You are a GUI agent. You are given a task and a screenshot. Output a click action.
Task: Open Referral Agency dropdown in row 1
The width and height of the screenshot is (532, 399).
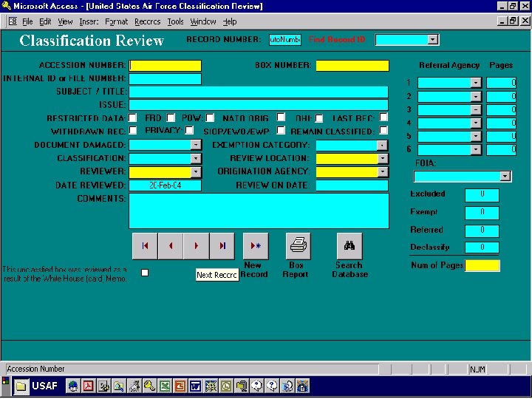pyautogui.click(x=476, y=83)
